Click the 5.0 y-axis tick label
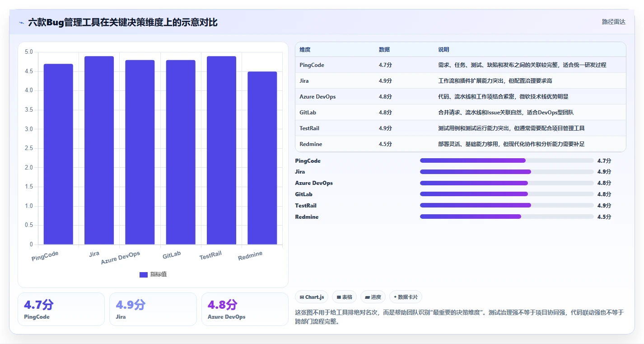The height and width of the screenshot is (344, 644). tap(28, 52)
